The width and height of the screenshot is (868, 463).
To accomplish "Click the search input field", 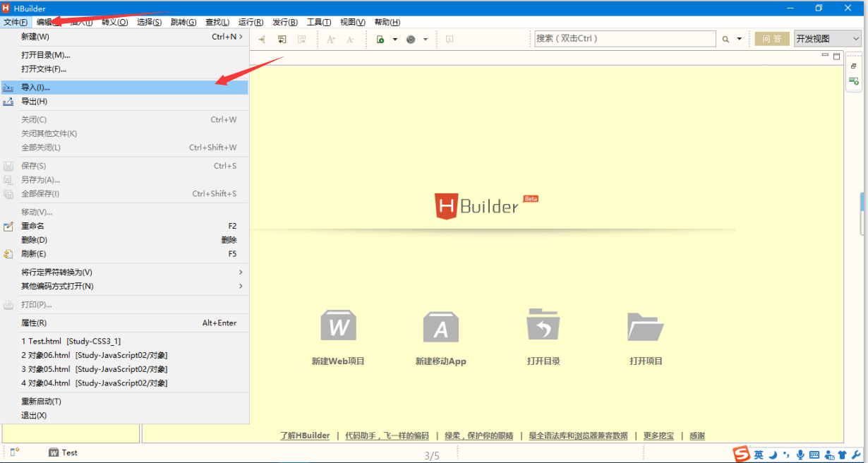I will click(x=625, y=39).
